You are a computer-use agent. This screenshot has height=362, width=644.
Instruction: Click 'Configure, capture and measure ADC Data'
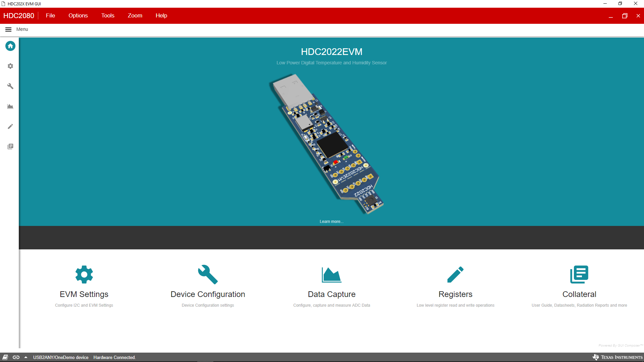coord(332,305)
